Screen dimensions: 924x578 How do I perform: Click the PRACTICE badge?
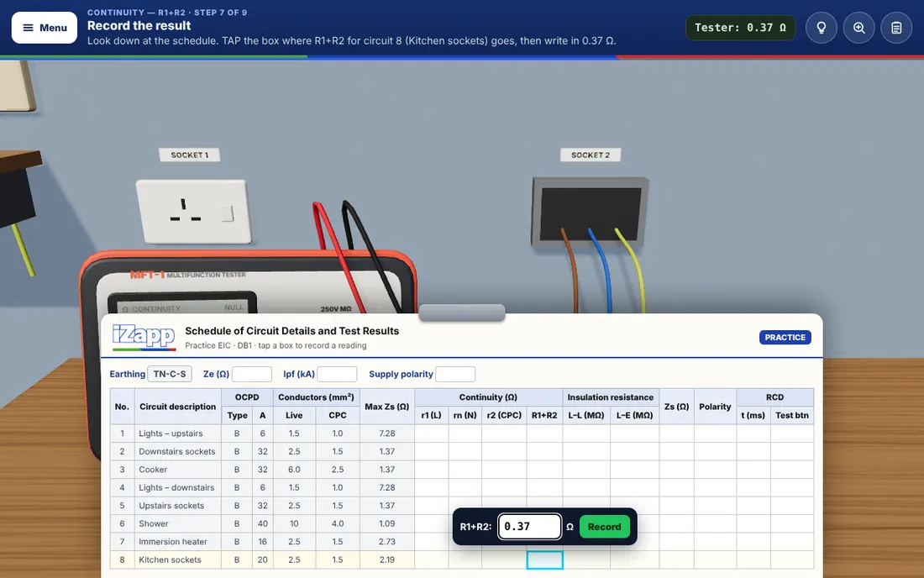click(785, 338)
